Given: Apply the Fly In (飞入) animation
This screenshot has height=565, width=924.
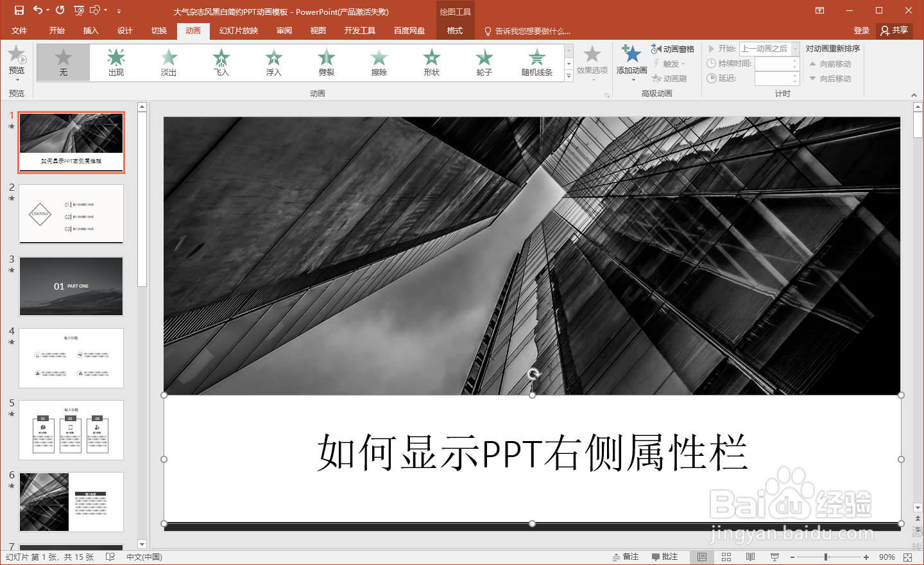Looking at the screenshot, I should (221, 62).
